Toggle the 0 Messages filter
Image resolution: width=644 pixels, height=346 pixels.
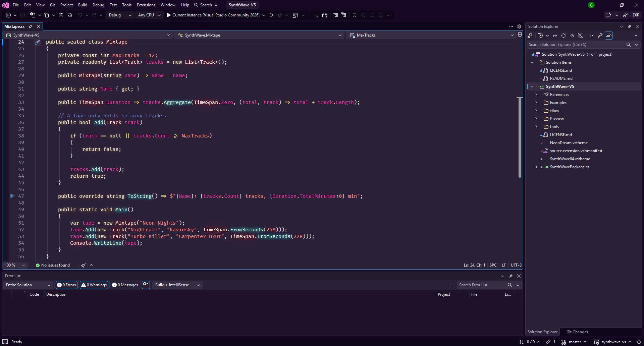(125, 285)
